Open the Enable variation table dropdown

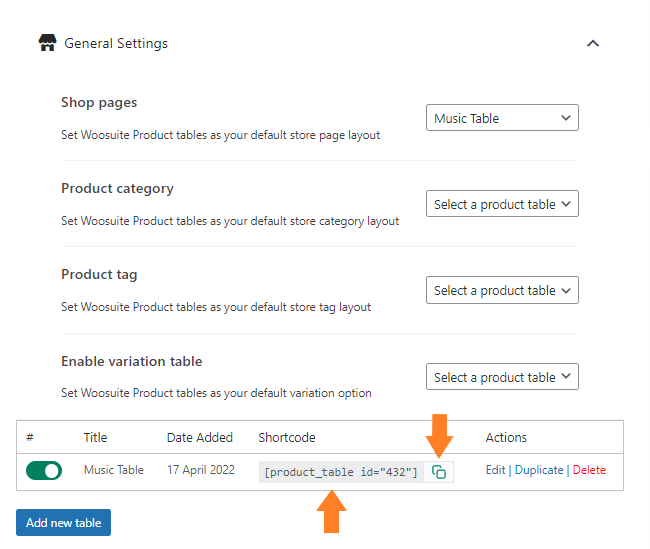[502, 377]
